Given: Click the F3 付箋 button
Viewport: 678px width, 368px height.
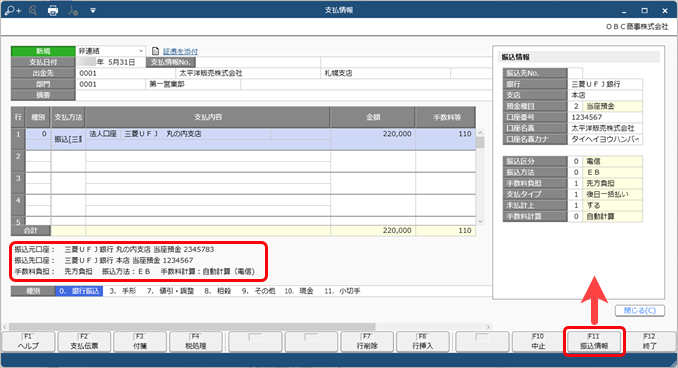Looking at the screenshot, I should click(x=140, y=342).
